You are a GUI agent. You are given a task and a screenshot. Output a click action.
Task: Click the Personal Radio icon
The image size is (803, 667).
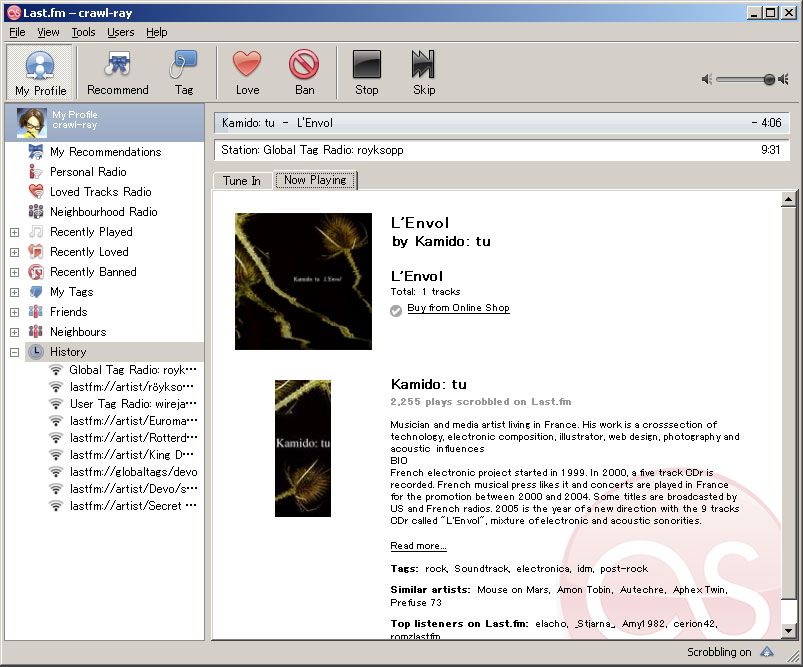(35, 172)
